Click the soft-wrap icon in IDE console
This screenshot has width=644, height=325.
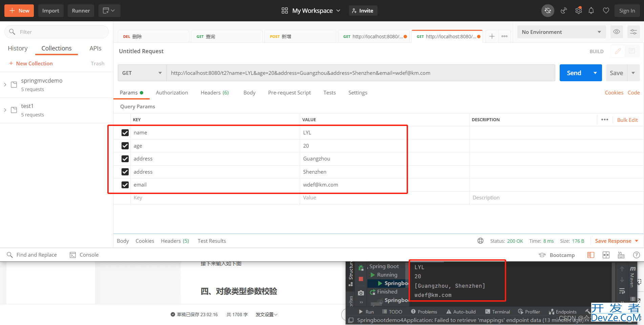(622, 291)
